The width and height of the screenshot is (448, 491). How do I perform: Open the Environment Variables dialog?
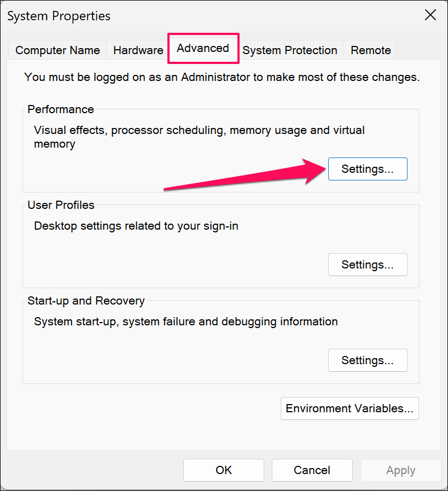click(x=350, y=408)
